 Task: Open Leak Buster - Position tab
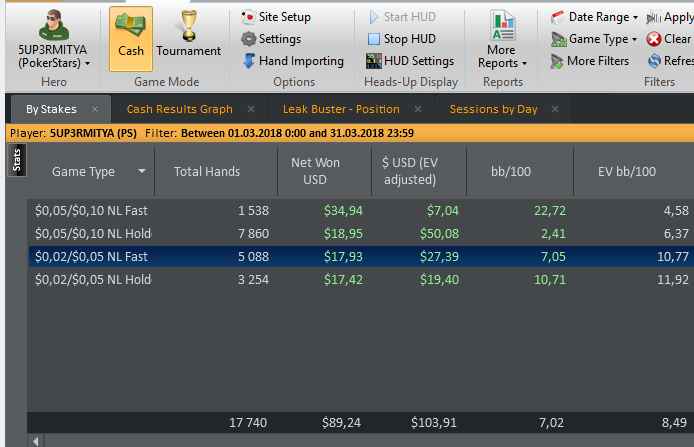339,109
